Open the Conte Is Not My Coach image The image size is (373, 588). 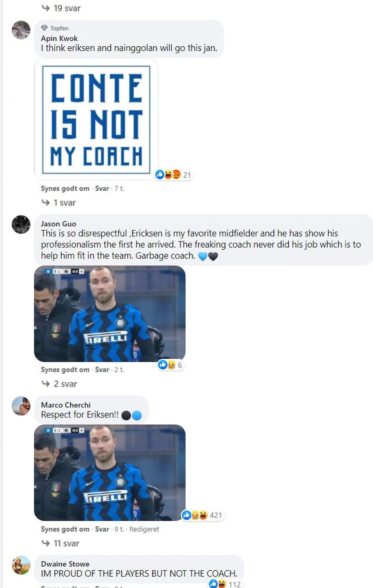(x=96, y=119)
